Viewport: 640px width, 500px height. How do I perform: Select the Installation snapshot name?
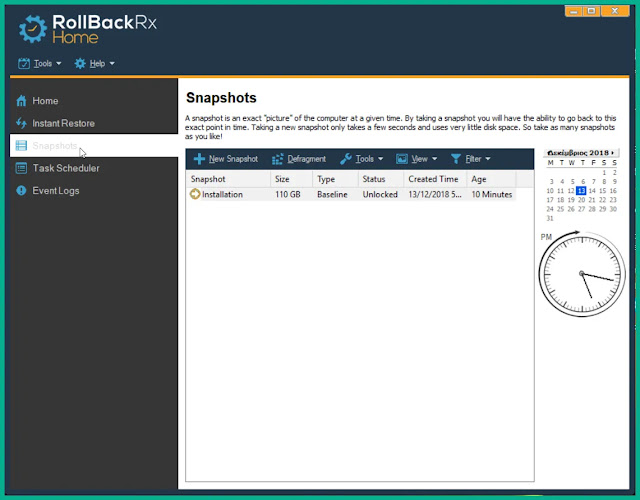point(222,195)
